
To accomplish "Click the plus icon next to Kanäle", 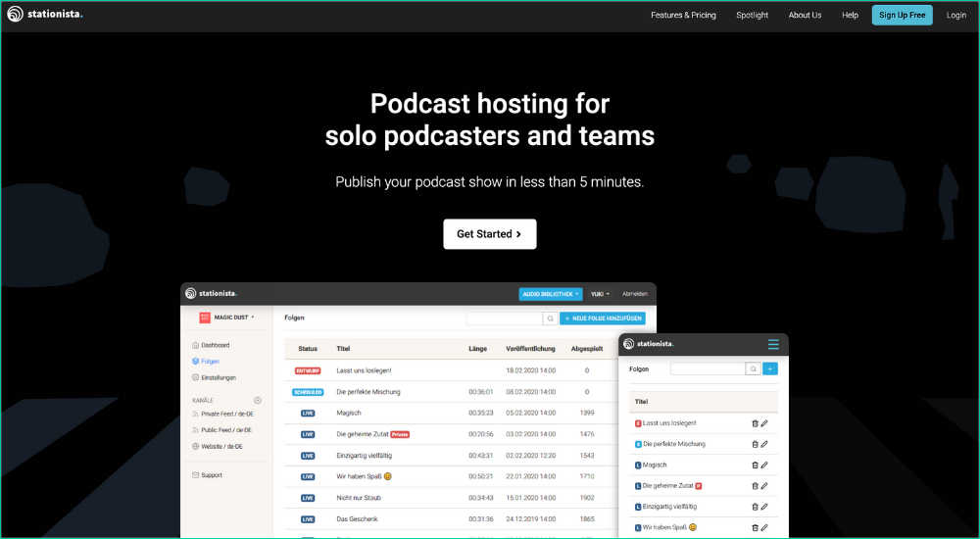I will coord(258,400).
